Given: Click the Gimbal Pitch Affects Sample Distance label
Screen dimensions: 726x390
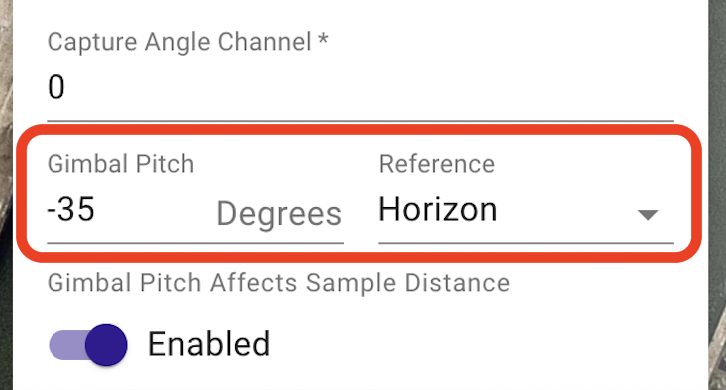Looking at the screenshot, I should click(x=279, y=283).
